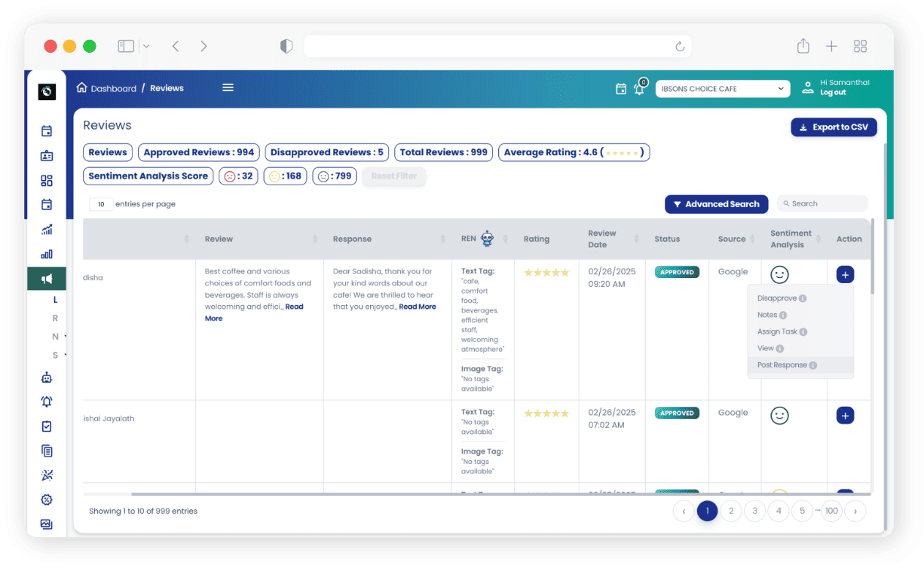Filter by positive sentiment count 799
Screen dimensions: 924x568
tap(334, 176)
